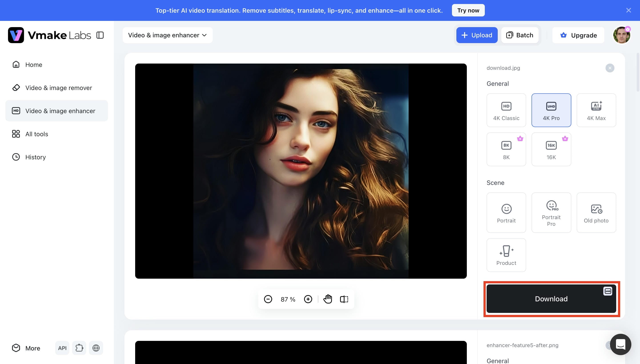Select the Portrait scene
Viewport: 640px width, 364px height.
pos(506,212)
